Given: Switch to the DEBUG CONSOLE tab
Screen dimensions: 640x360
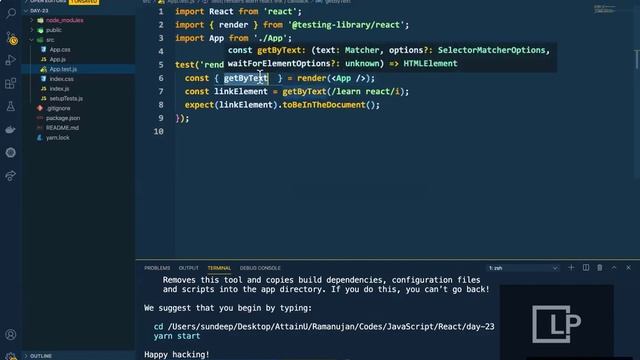Looking at the screenshot, I should tap(260, 268).
